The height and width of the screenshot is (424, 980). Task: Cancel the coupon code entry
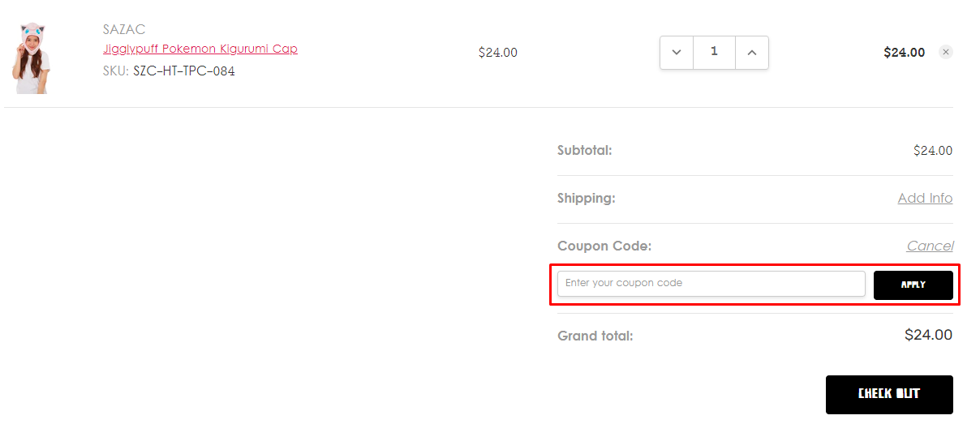pos(930,246)
